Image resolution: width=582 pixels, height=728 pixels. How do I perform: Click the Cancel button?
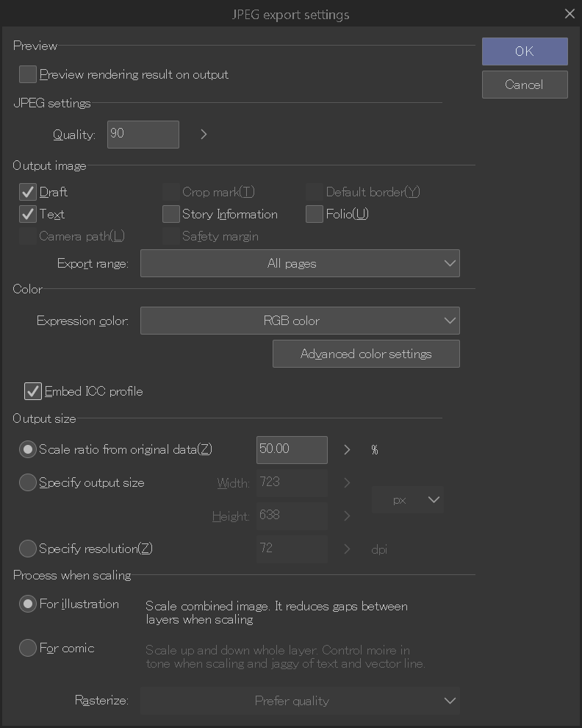[525, 85]
